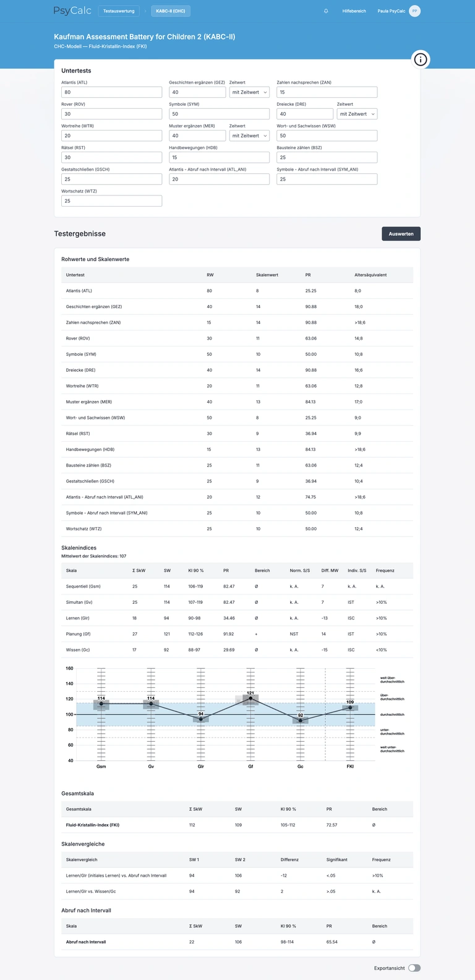
Task: Click the KI 90 % header in Skalenindices
Action: tap(196, 570)
